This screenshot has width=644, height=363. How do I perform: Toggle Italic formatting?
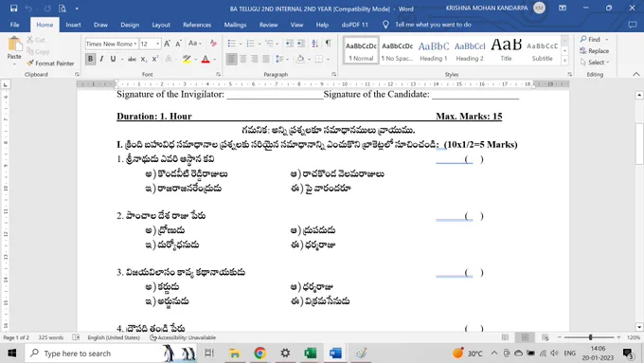(x=101, y=59)
